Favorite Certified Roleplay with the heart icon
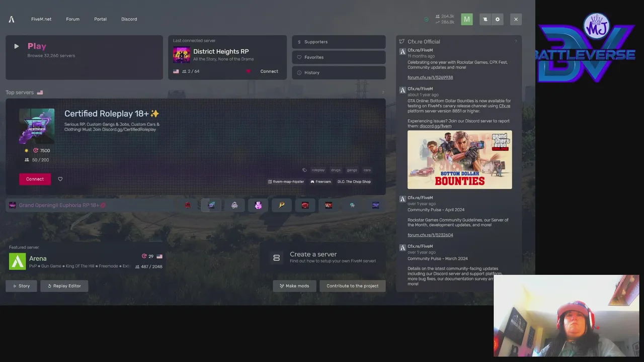Screen dimensions: 644x362 tap(60, 179)
